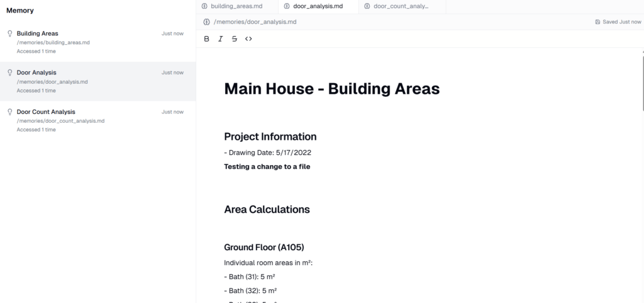Click the Saved Just now status text
The image size is (644, 303).
(x=621, y=22)
